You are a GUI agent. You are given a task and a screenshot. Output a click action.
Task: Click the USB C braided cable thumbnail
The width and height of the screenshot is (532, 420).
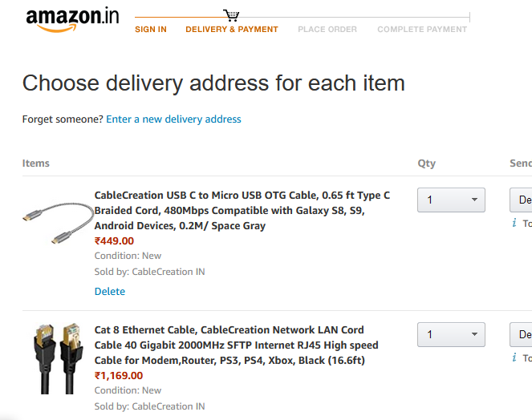pyautogui.click(x=58, y=223)
